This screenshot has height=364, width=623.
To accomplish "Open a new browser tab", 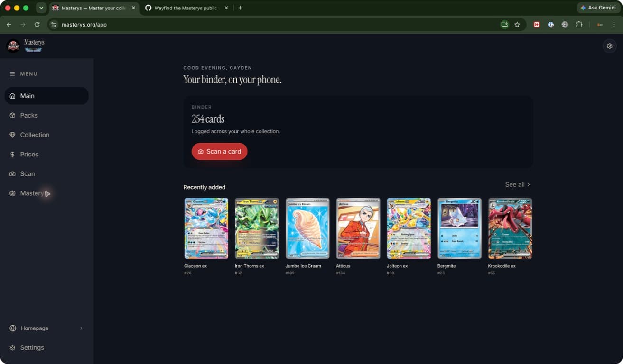I will tap(240, 8).
